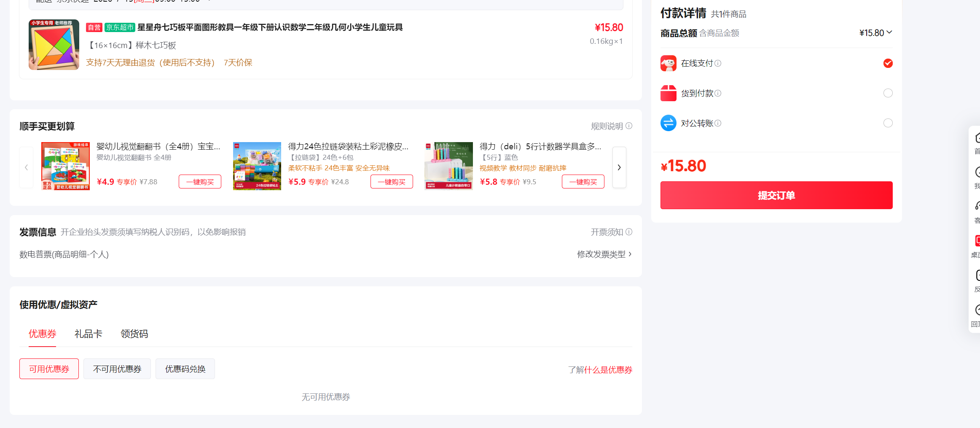
Task: Open the tangram product thumbnail image
Action: (54, 45)
